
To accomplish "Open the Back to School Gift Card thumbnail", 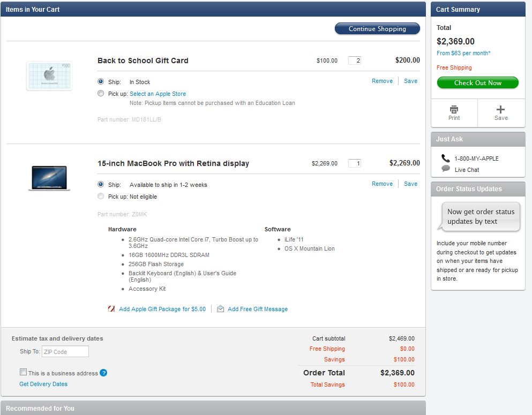I will [49, 76].
